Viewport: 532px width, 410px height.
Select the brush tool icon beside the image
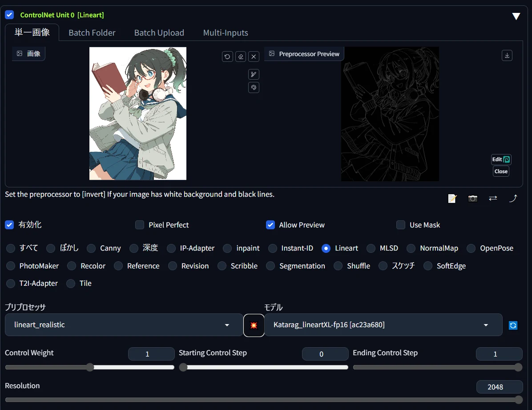pos(254,74)
